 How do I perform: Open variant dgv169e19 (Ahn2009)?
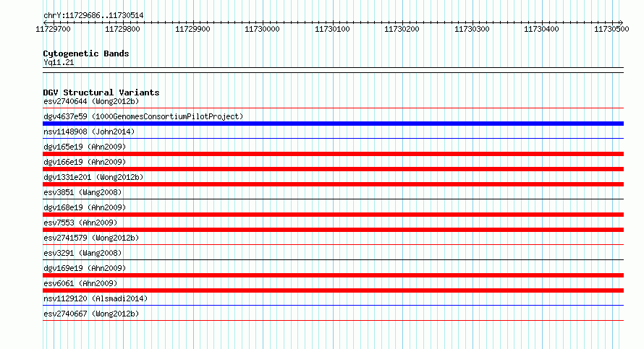[85, 268]
